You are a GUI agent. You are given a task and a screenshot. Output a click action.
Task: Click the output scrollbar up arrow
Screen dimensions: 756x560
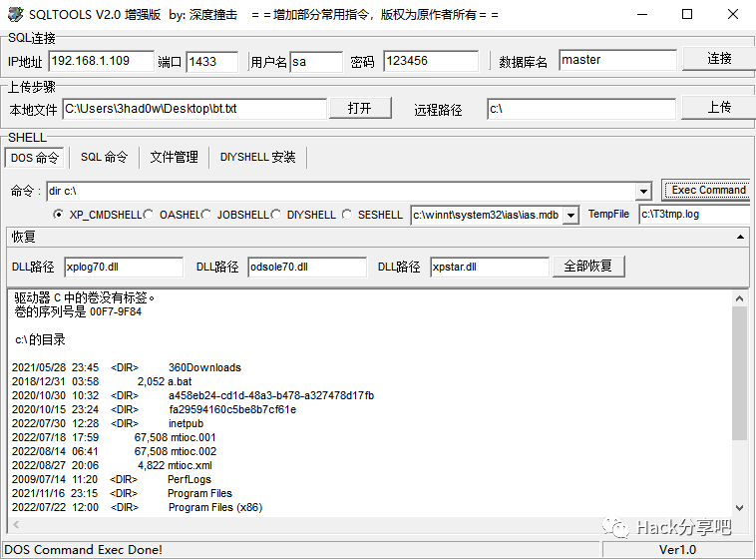(740, 298)
